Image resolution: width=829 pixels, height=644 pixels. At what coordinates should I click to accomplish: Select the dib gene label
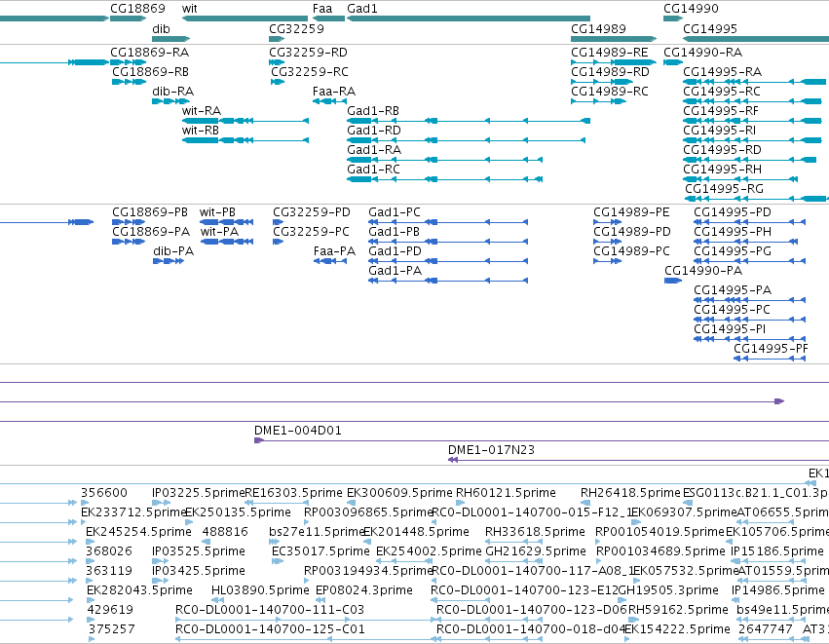pyautogui.click(x=162, y=29)
